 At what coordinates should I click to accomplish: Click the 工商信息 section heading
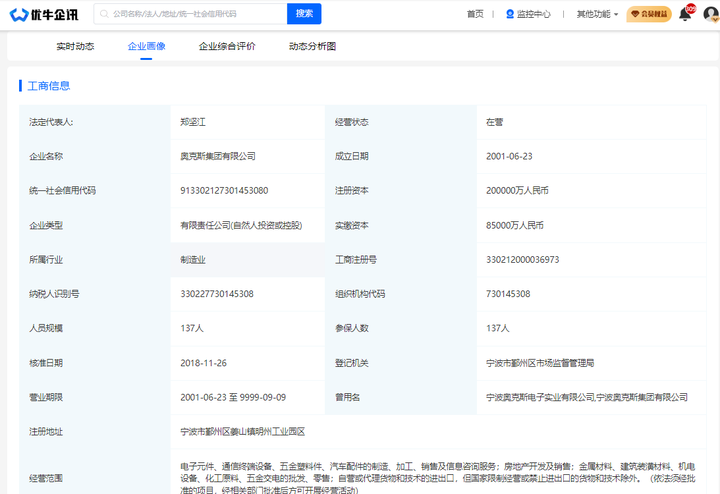(49, 86)
